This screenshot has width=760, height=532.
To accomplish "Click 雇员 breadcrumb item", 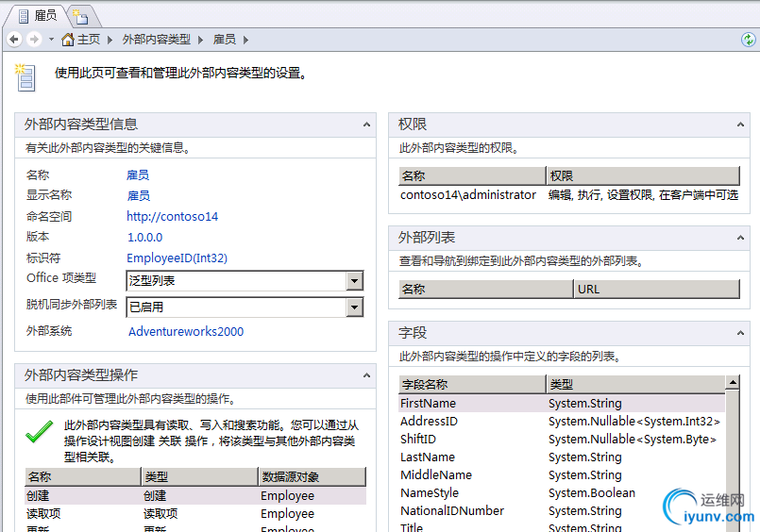I will pos(225,40).
